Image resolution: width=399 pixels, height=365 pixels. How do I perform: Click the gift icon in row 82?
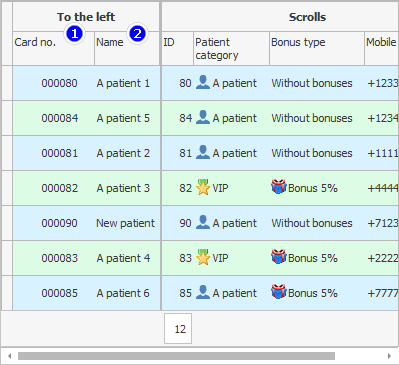tap(279, 187)
